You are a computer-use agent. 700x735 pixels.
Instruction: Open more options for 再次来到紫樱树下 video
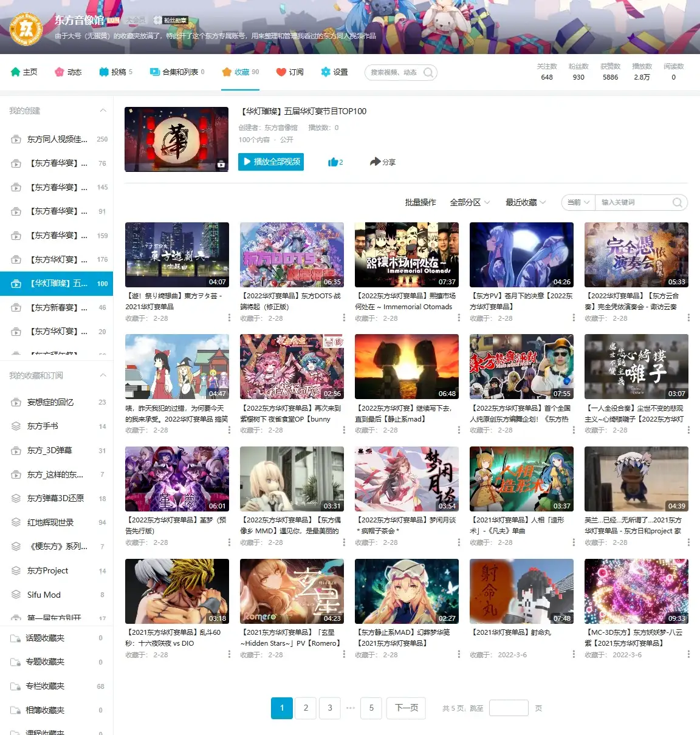(343, 429)
